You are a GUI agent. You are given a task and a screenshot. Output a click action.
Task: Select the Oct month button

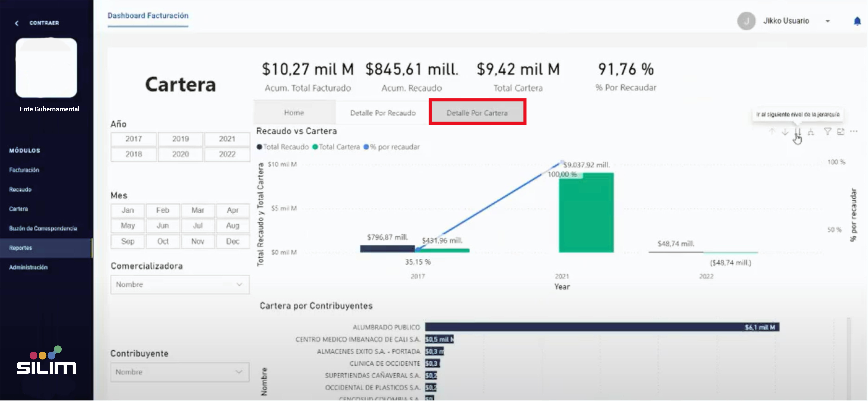pos(163,241)
